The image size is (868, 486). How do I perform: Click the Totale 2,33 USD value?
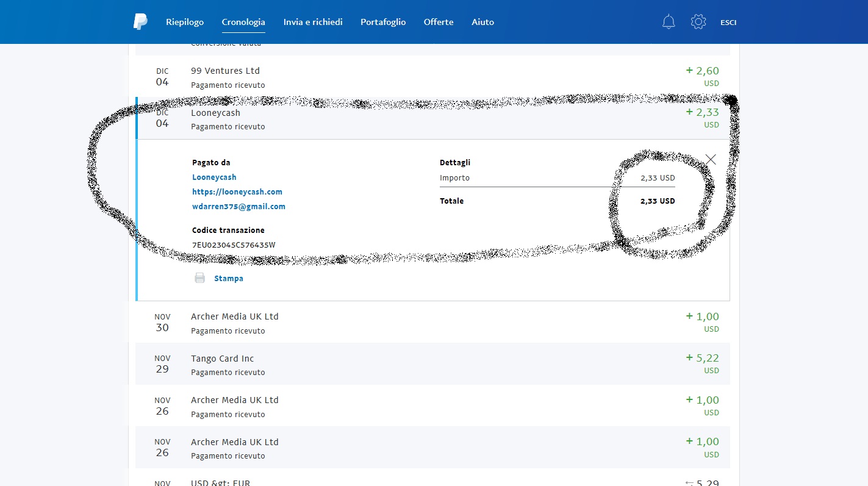(658, 201)
